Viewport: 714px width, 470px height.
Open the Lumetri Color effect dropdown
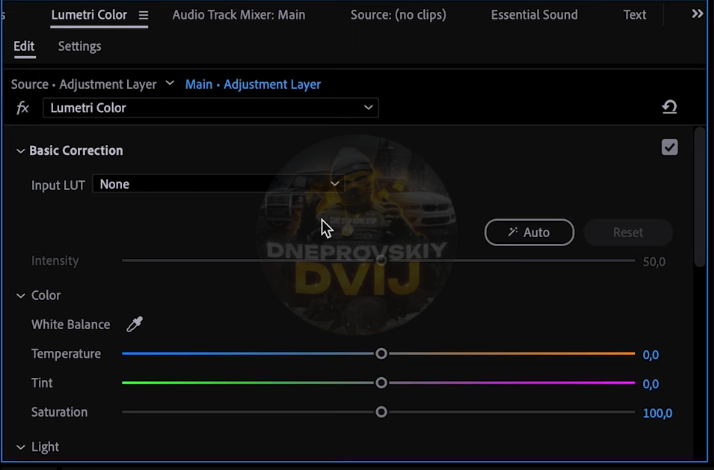click(210, 108)
